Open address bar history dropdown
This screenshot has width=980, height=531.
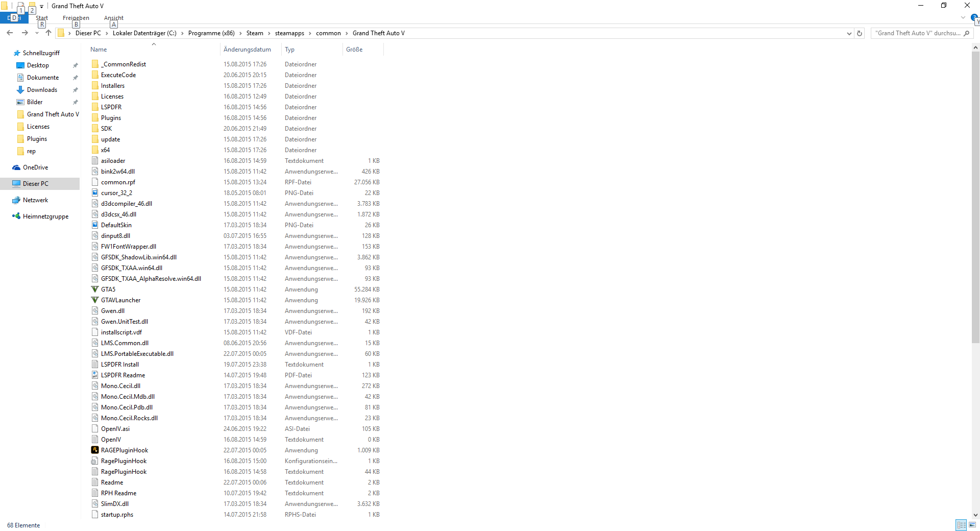pos(849,33)
